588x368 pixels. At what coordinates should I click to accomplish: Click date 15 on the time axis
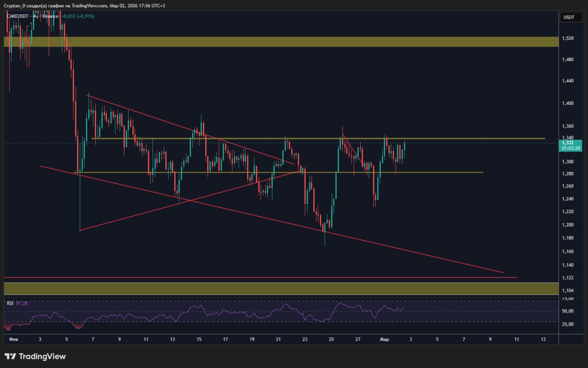click(x=199, y=340)
